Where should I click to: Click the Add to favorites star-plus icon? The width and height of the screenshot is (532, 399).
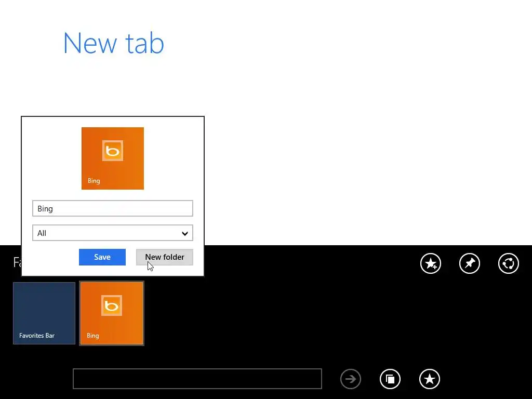point(431,263)
